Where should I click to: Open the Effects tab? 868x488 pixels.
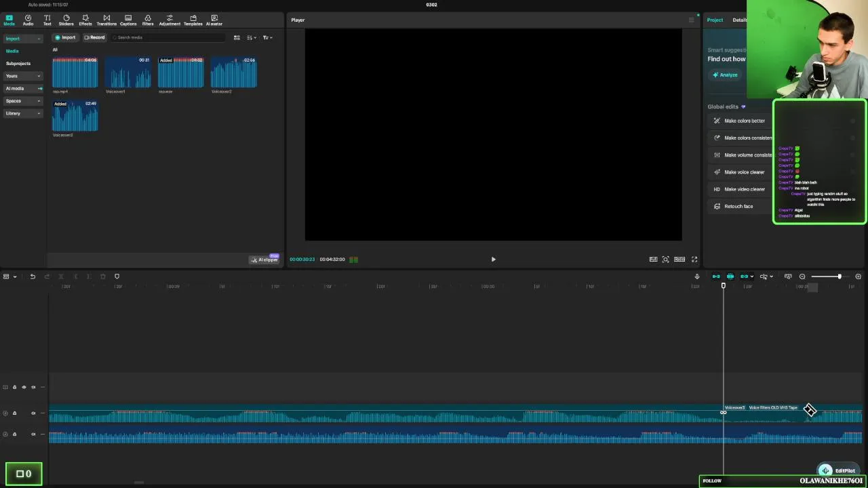point(85,20)
